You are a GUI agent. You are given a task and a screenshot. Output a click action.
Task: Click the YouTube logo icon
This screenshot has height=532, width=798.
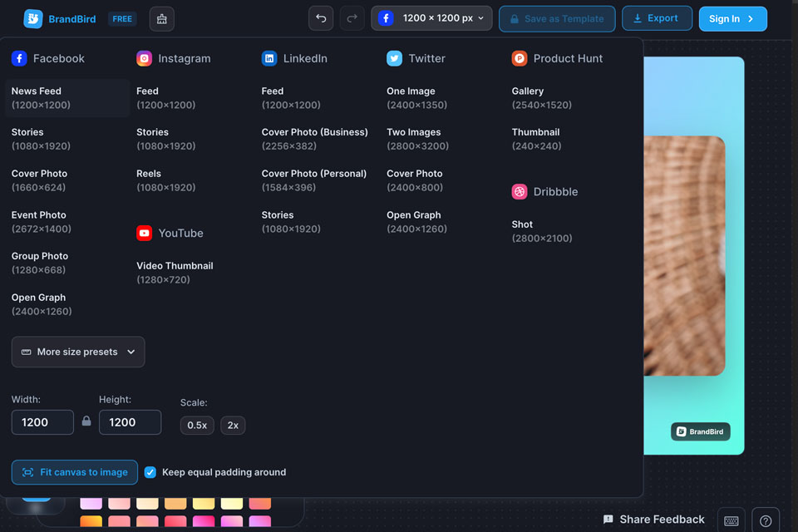point(144,233)
